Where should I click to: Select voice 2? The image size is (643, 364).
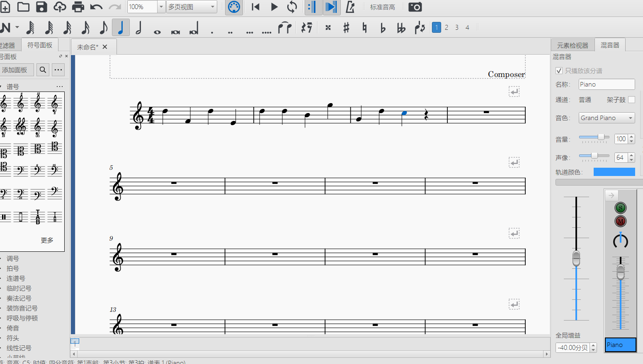(x=446, y=27)
